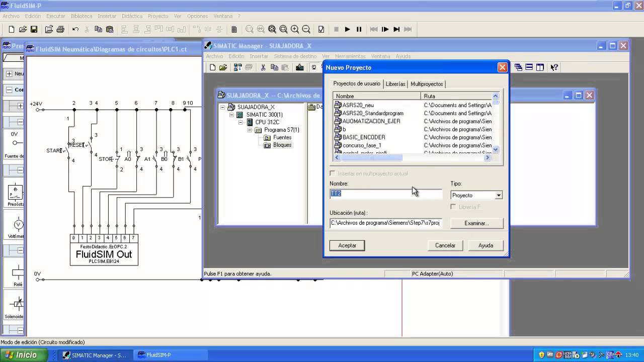The width and height of the screenshot is (644, 362).
Task: Select BASIC_ENCODER project in list
Action: (x=363, y=137)
